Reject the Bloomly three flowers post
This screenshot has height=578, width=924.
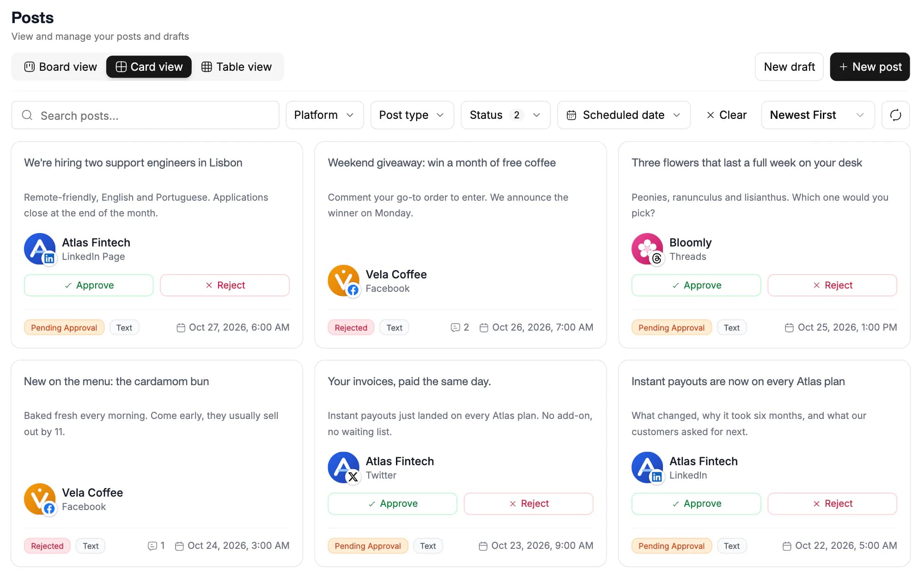pos(833,285)
